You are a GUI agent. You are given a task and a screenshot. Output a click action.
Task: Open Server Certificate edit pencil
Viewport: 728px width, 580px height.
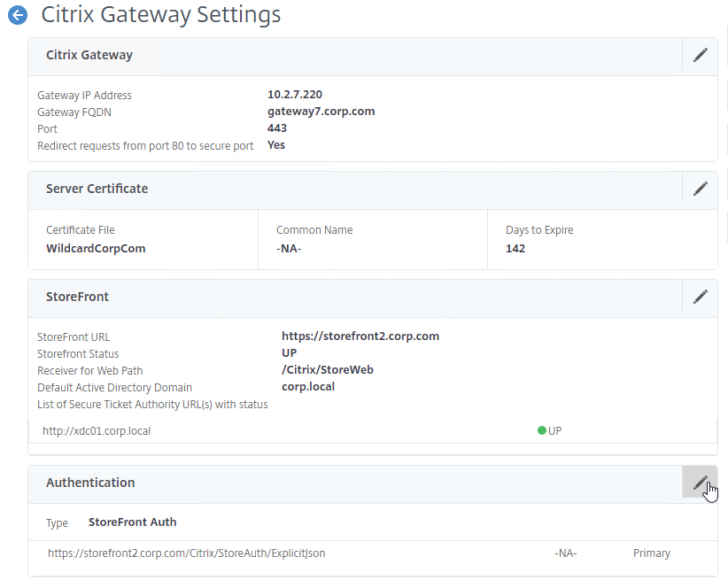700,189
